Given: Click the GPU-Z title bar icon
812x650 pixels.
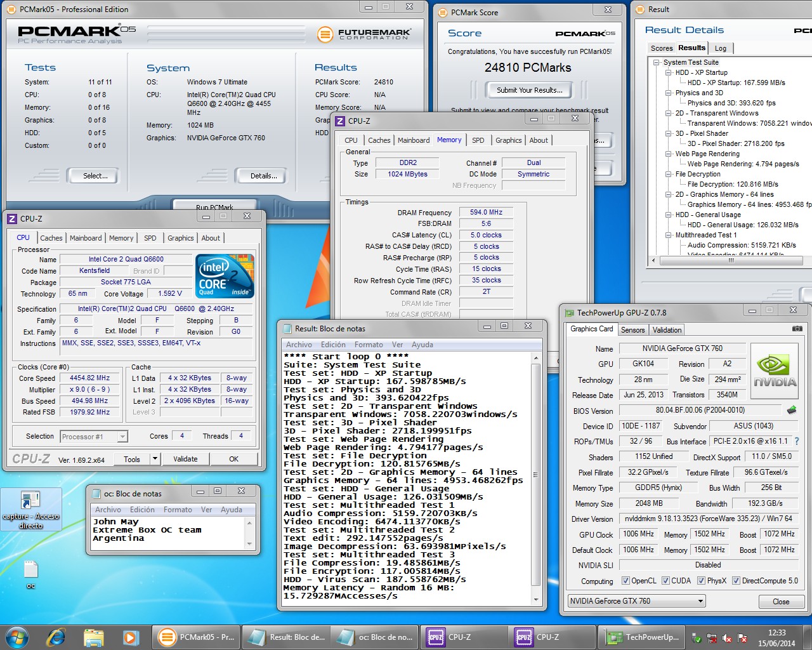Looking at the screenshot, I should 568,312.
